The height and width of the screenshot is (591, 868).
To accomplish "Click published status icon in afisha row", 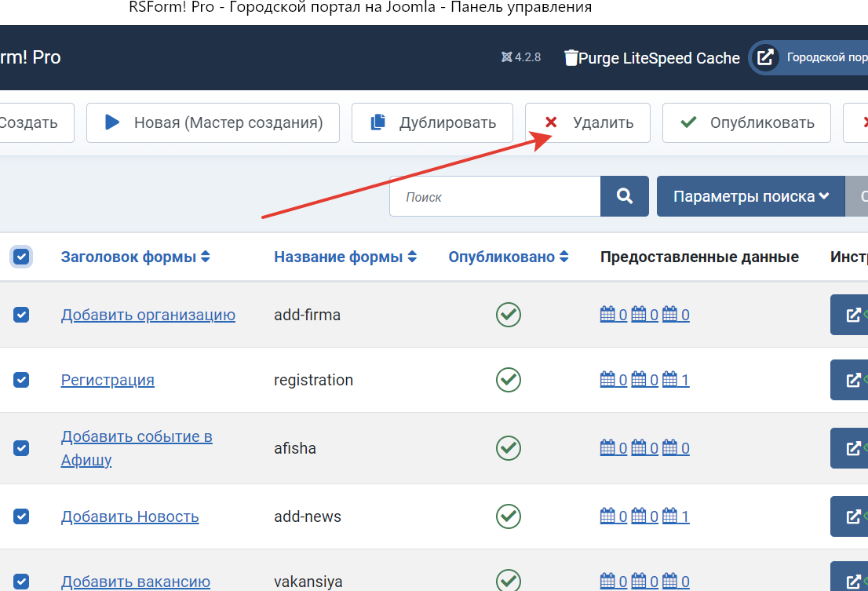I will click(509, 448).
